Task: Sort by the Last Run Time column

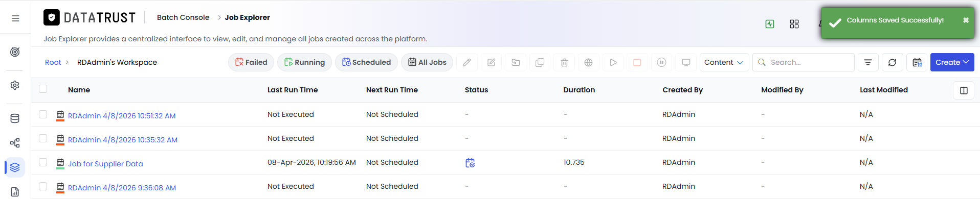Action: pyautogui.click(x=293, y=90)
